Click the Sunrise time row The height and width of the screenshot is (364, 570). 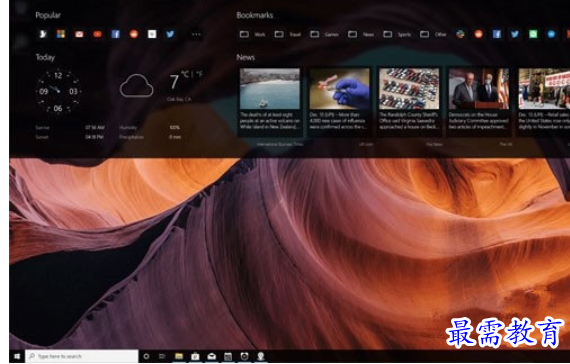coord(70,128)
